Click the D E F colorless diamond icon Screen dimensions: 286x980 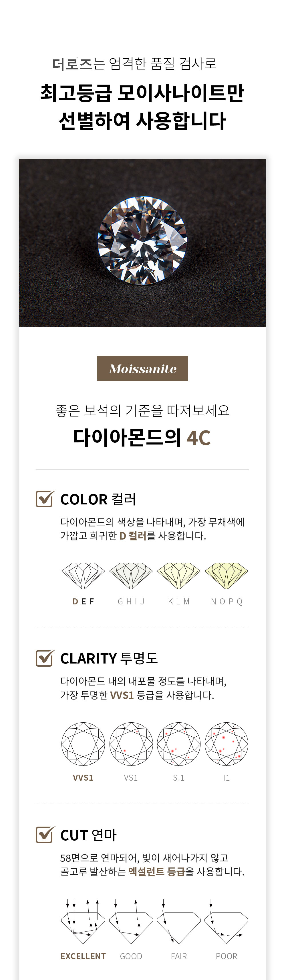(x=83, y=576)
